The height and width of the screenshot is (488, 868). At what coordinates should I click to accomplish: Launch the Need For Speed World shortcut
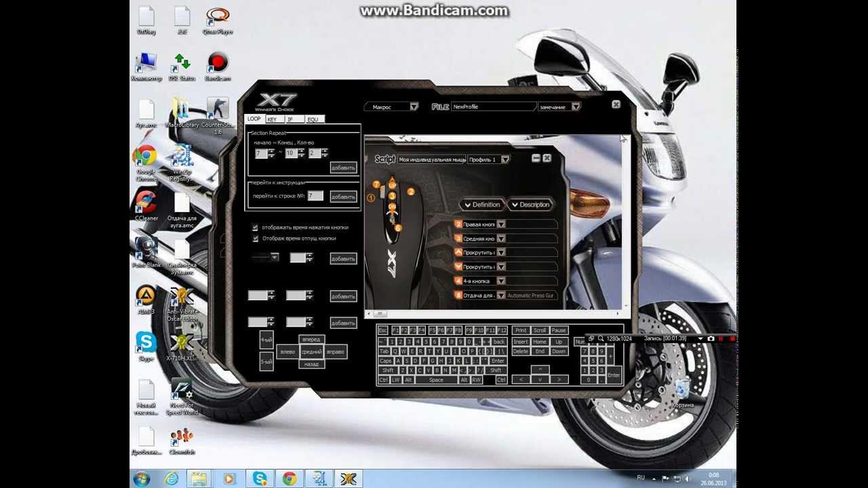coord(182,397)
